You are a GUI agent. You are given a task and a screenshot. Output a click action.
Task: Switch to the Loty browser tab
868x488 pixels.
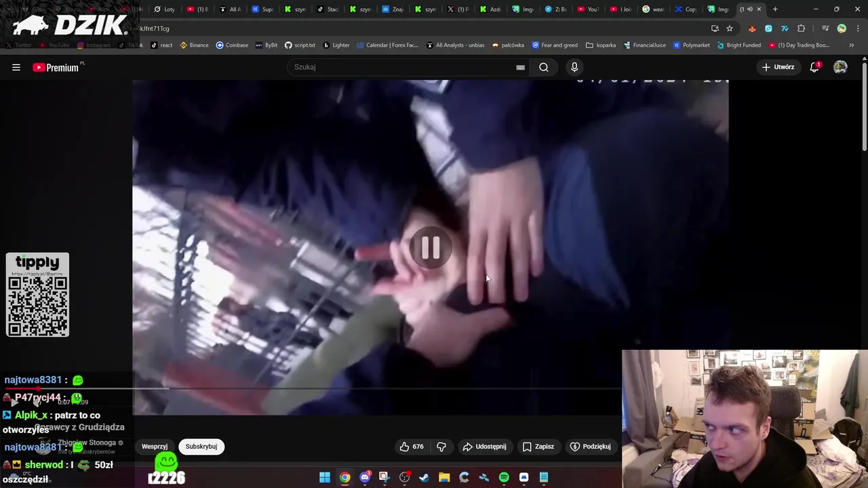(164, 9)
